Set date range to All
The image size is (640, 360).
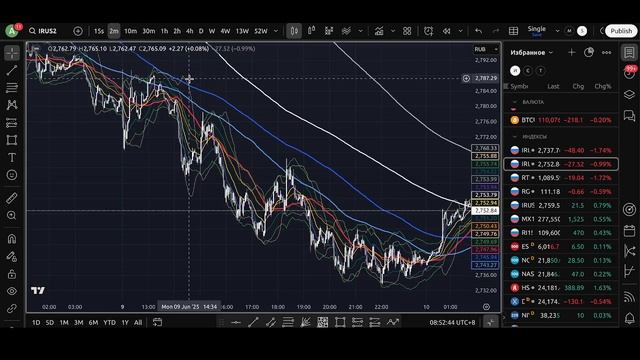(x=138, y=322)
